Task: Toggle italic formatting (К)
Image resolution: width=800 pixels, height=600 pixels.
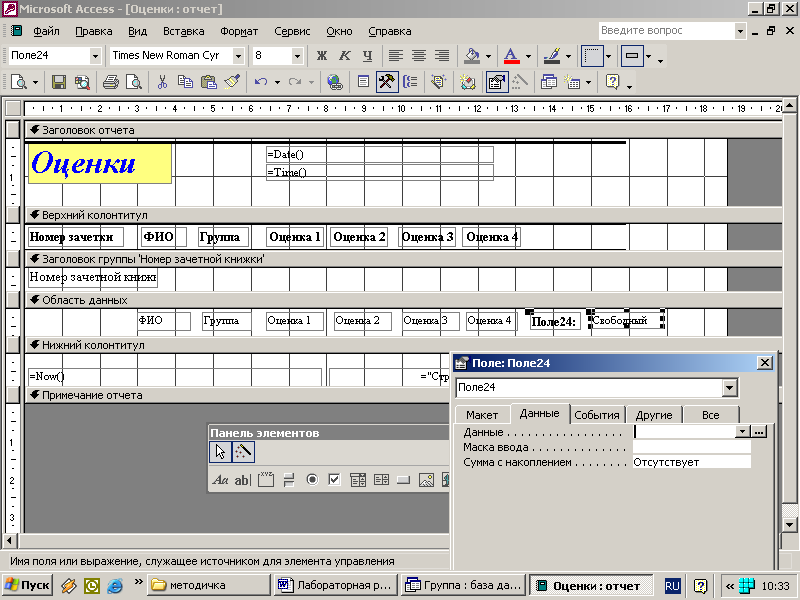Action: click(345, 56)
